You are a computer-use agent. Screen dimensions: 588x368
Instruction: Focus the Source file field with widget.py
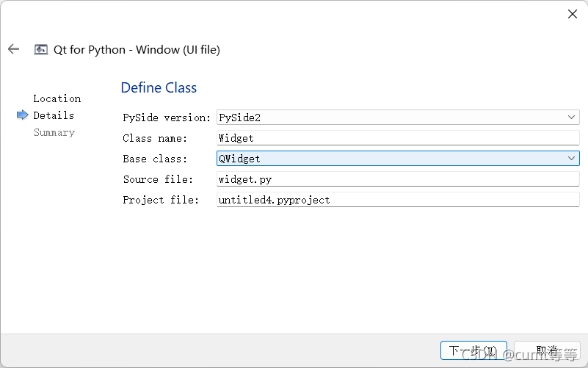[398, 179]
